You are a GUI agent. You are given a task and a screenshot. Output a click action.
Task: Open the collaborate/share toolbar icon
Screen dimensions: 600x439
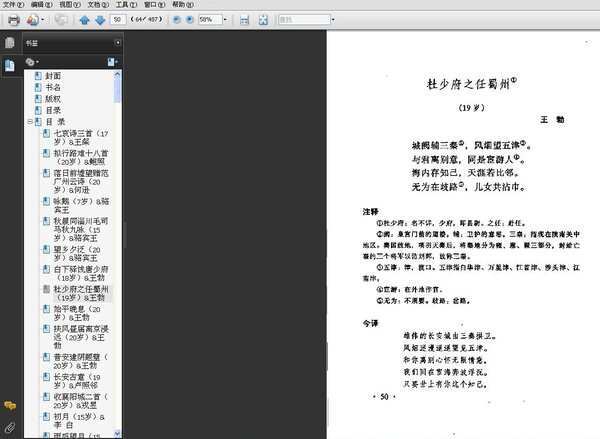pyautogui.click(x=33, y=20)
